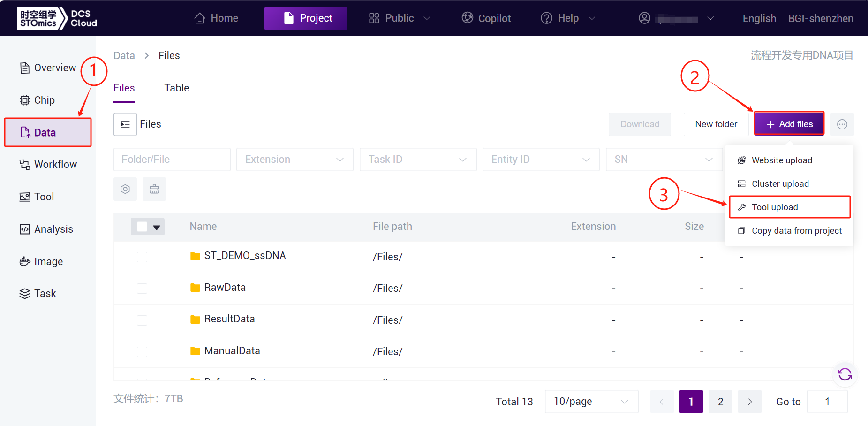Screen dimensions: 868x426
Task: Toggle the select-all checkbox in header
Action: pos(142,227)
